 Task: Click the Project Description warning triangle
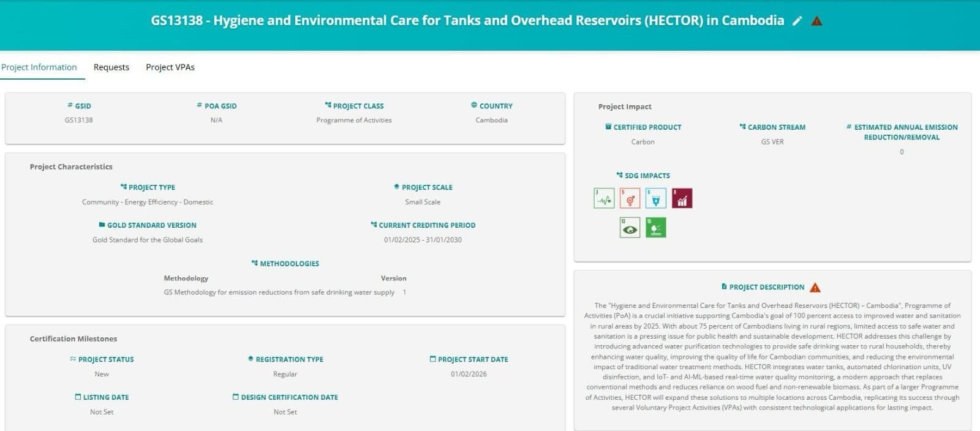(815, 287)
